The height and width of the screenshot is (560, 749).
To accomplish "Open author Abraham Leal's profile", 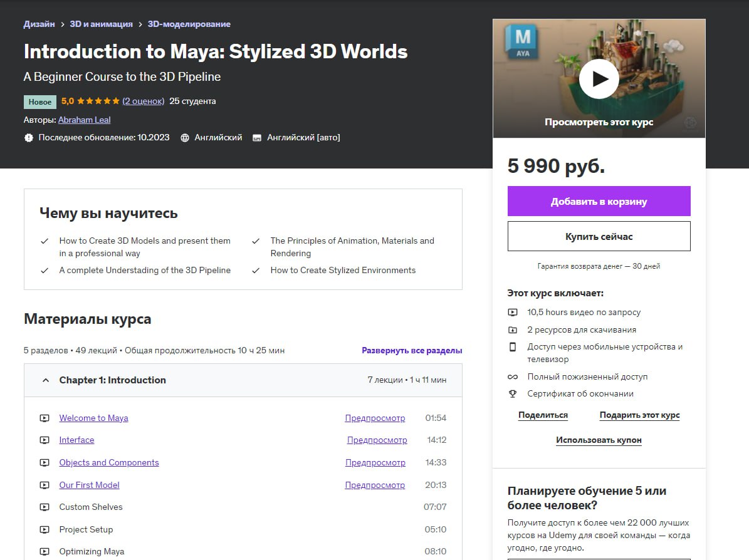I will click(x=84, y=120).
